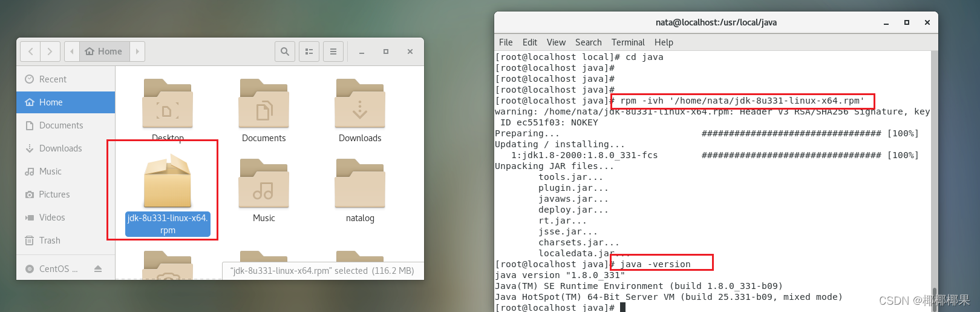
Task: Switch file manager to list view
Action: coord(309,51)
